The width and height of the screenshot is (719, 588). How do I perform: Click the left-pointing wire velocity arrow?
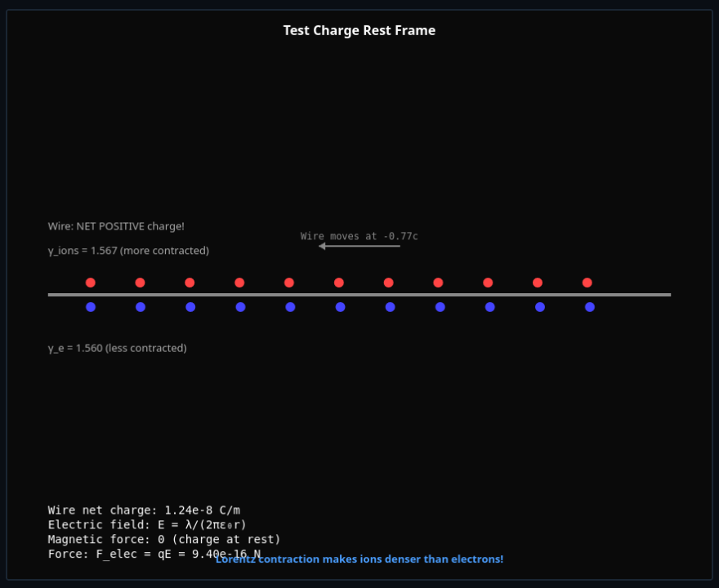click(359, 246)
